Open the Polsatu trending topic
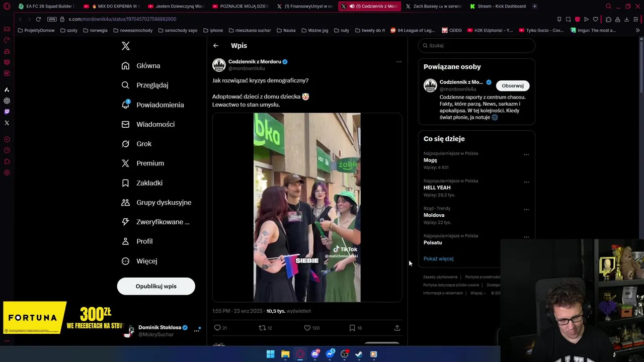Viewport: 644px width, 362px height. (433, 243)
